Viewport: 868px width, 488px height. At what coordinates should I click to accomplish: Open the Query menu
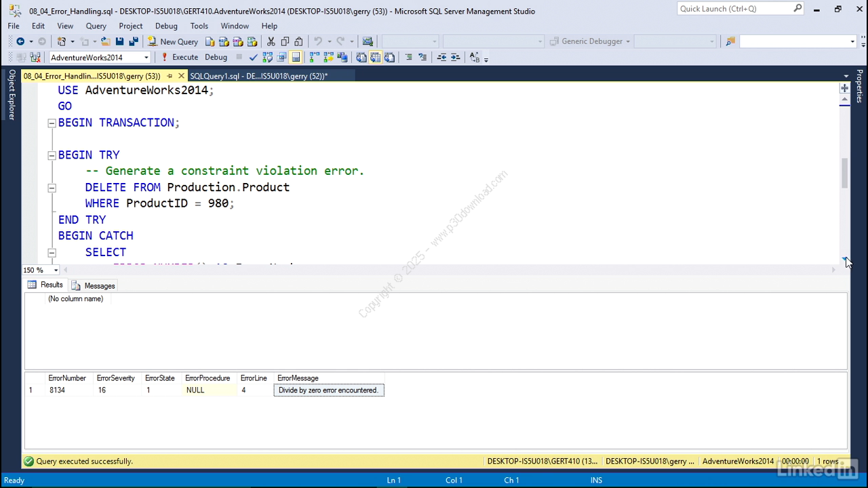click(96, 26)
